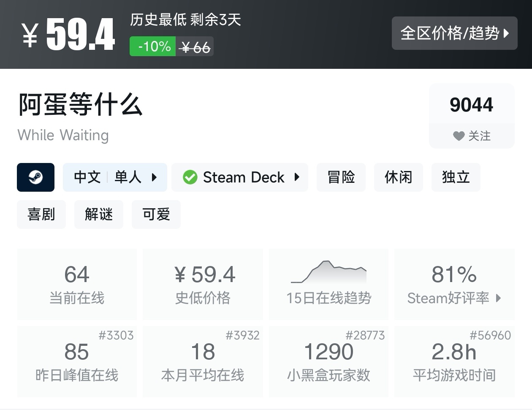The image size is (532, 410).
Task: Choose the 可爱 tag
Action: [x=156, y=215]
